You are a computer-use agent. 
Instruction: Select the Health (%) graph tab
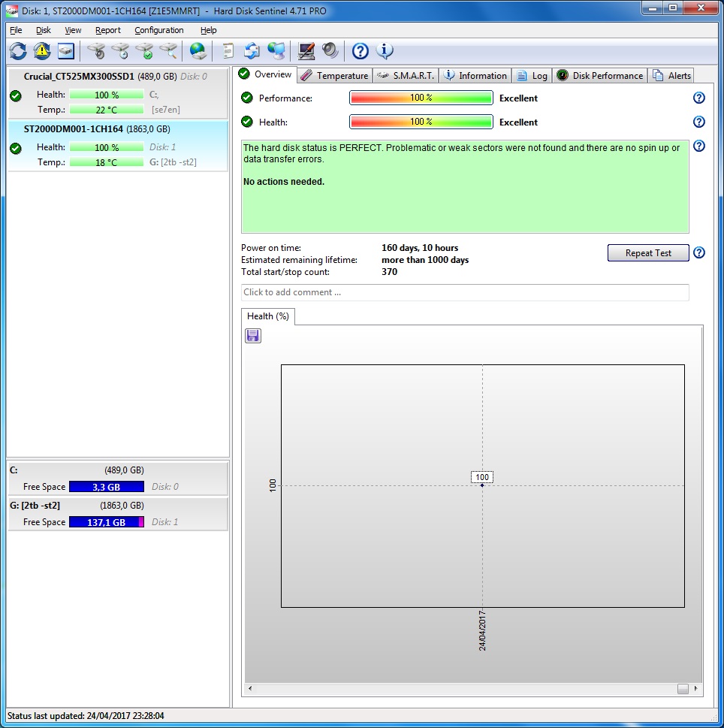268,316
